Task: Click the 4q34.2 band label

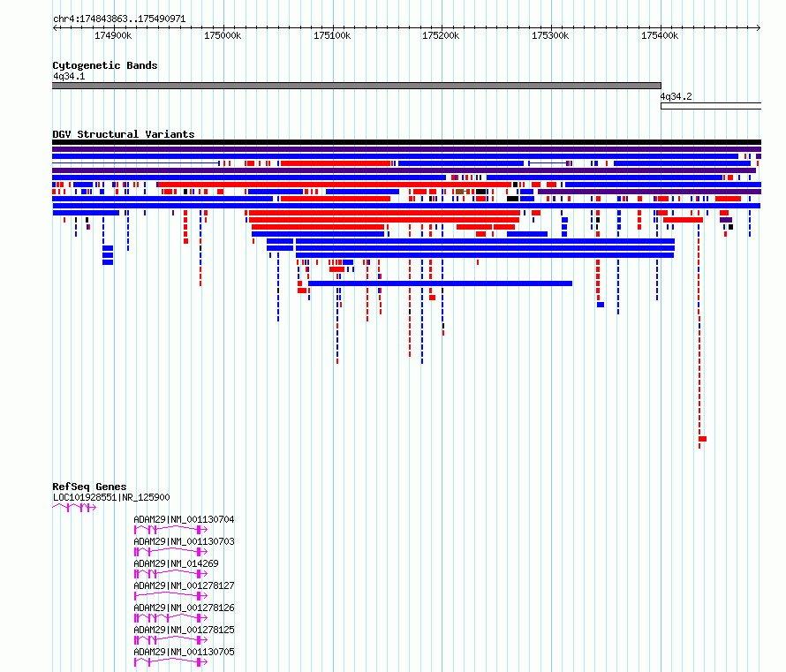Action: pos(676,96)
